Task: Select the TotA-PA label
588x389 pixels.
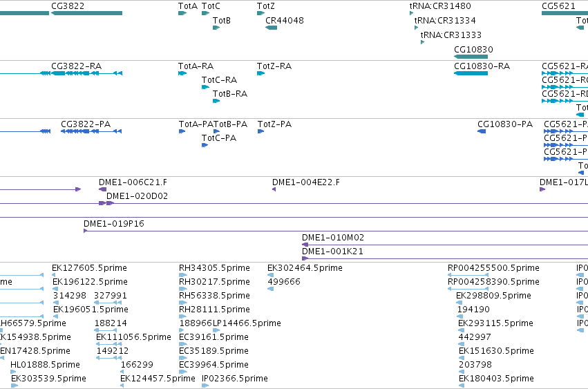Action: [x=196, y=124]
